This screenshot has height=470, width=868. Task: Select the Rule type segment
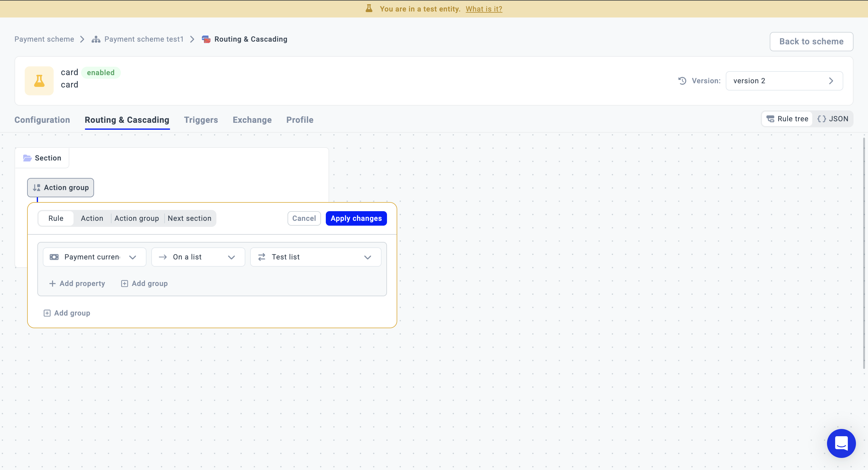55,218
